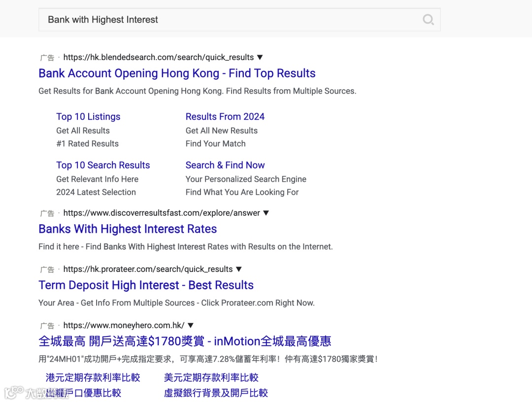This screenshot has width=532, height=403.
Task: Open 'Top 10 Listings' sitelink
Action: [88, 117]
